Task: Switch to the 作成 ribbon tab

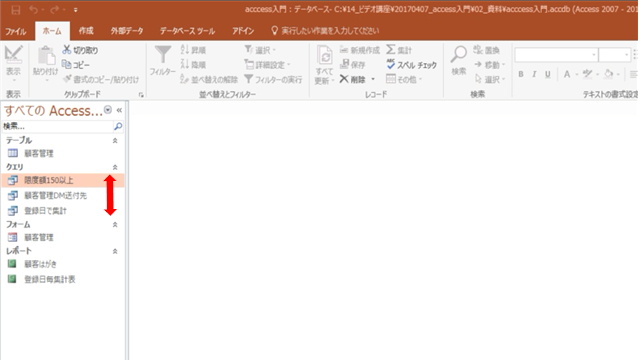Action: click(86, 31)
